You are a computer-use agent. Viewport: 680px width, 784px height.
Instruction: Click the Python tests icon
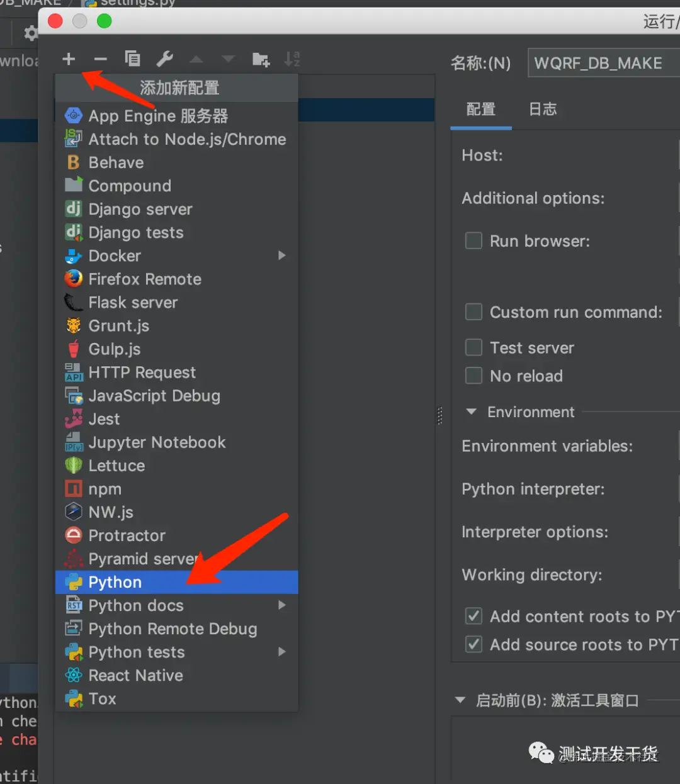[x=74, y=652]
